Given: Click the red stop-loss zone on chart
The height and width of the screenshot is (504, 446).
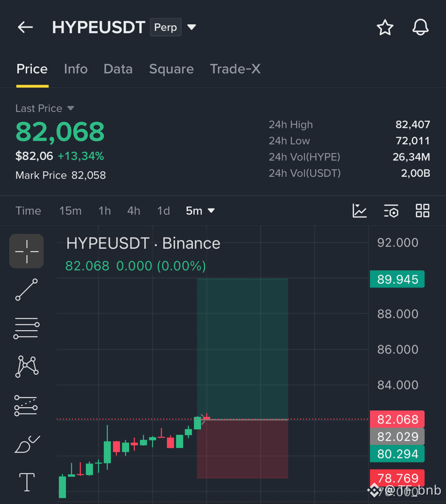Looking at the screenshot, I should click(x=242, y=449).
